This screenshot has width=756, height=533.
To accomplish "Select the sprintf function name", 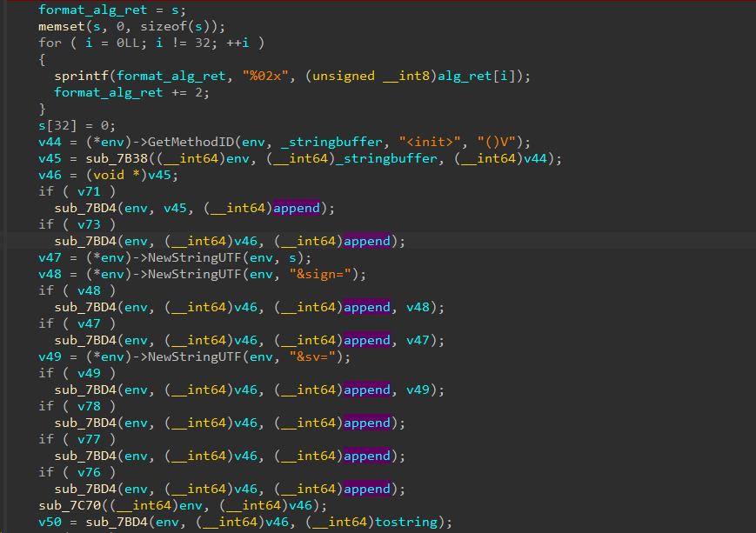I will point(82,77).
